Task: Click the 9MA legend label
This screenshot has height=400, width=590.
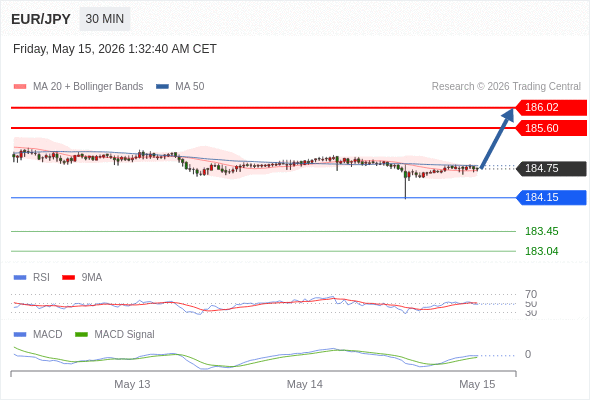Action: pyautogui.click(x=92, y=278)
